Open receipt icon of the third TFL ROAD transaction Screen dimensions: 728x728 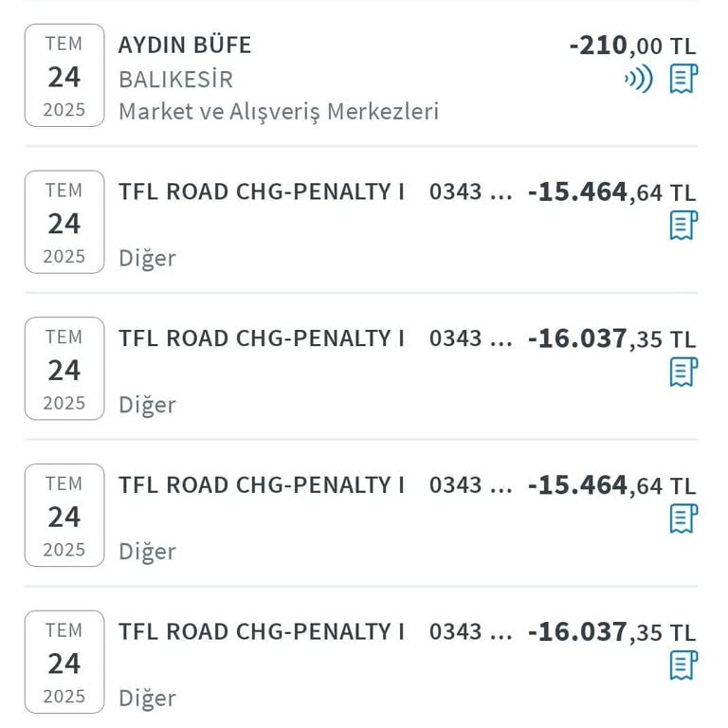click(x=682, y=519)
